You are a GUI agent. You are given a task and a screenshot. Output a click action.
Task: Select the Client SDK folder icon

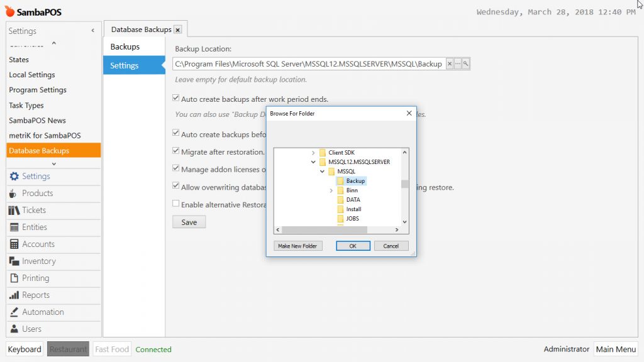(x=323, y=153)
